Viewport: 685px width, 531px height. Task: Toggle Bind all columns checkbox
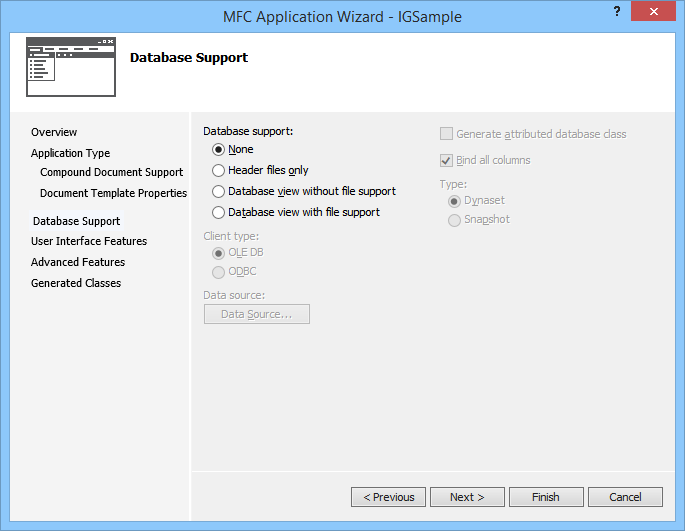[x=447, y=160]
